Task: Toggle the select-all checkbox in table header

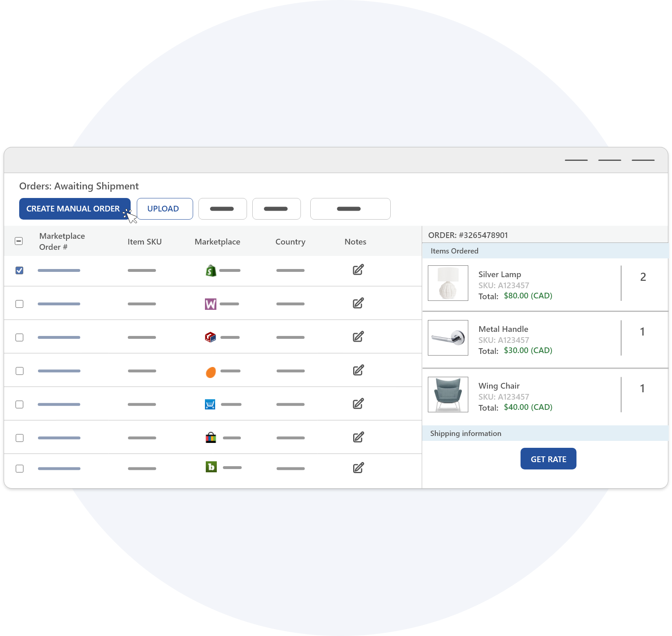Action: 19,241
